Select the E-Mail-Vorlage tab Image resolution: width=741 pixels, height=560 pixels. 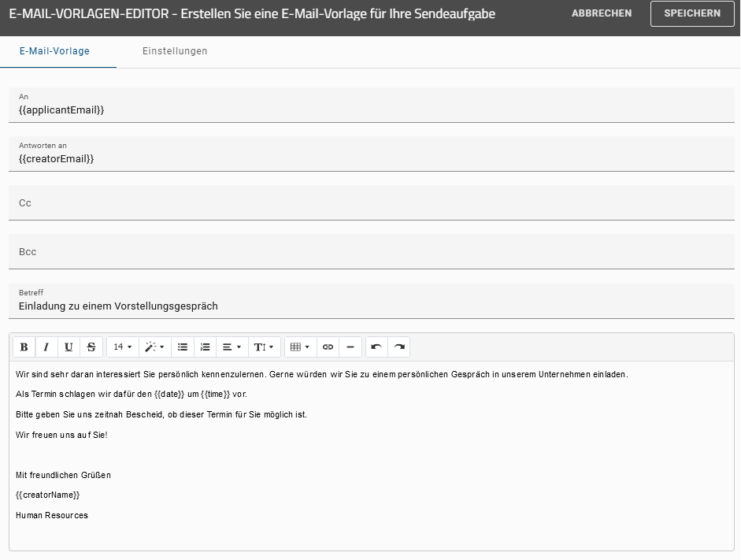tap(53, 50)
